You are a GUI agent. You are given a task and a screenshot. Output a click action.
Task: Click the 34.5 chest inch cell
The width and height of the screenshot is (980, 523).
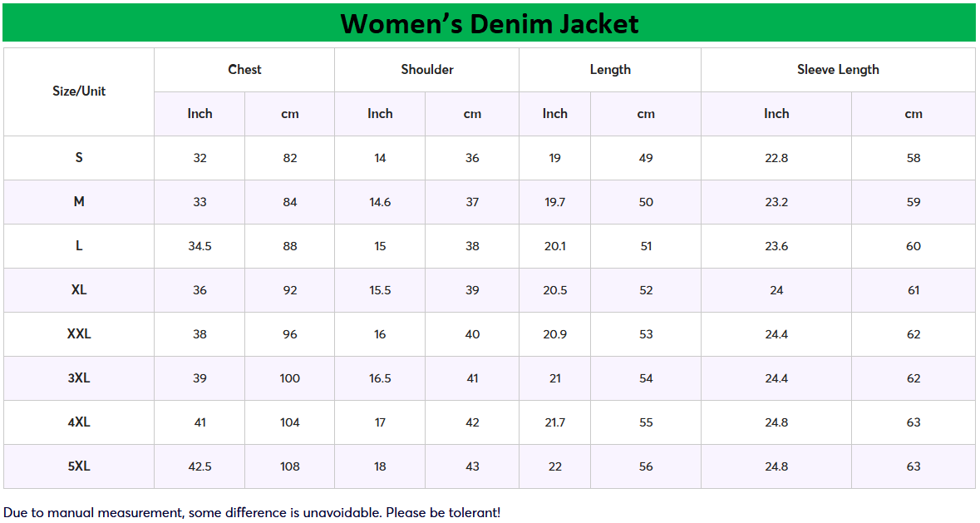[199, 246]
